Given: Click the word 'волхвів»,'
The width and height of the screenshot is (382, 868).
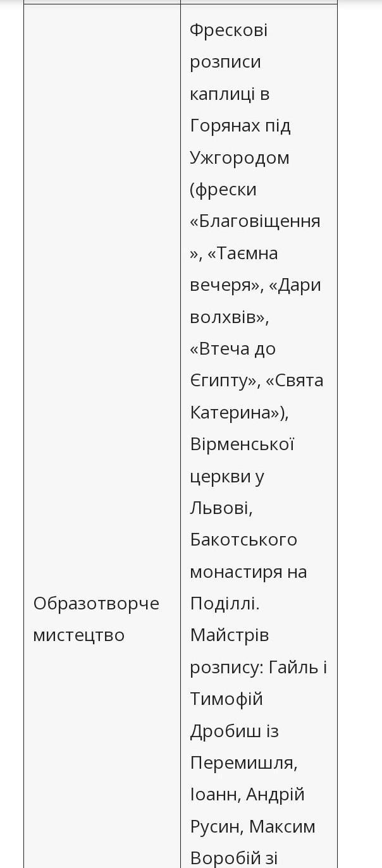Looking at the screenshot, I should (x=229, y=317).
